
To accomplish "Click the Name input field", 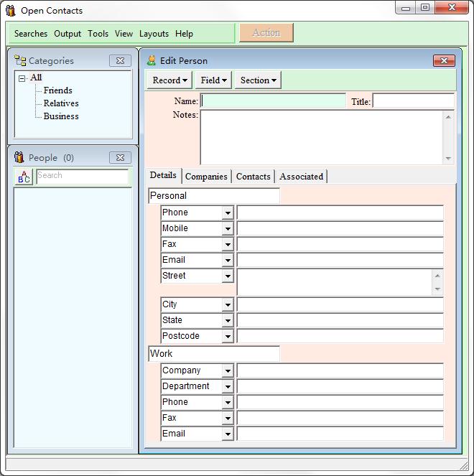I will pyautogui.click(x=273, y=101).
